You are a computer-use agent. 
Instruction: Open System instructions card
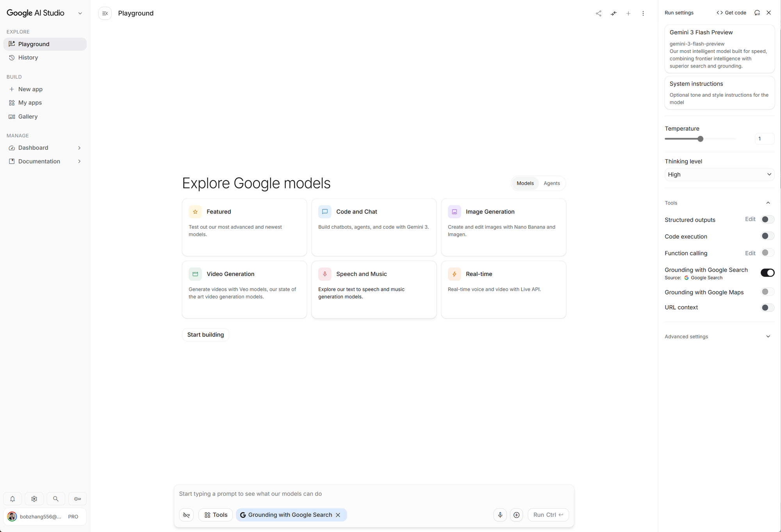tap(719, 93)
